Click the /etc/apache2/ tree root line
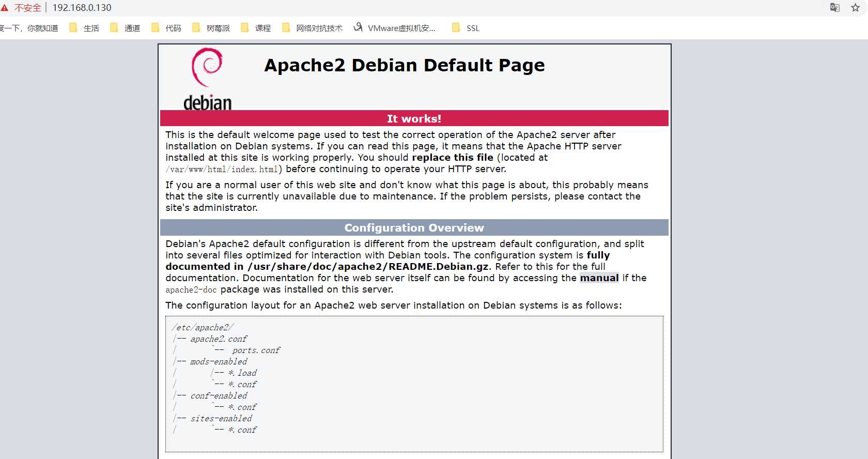This screenshot has height=459, width=868. (203, 327)
